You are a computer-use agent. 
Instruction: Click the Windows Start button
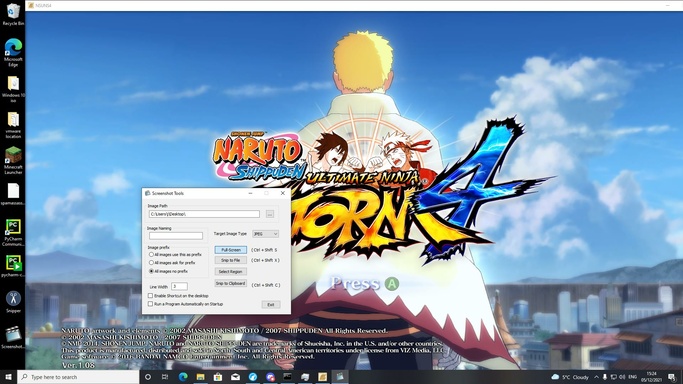tap(8, 377)
